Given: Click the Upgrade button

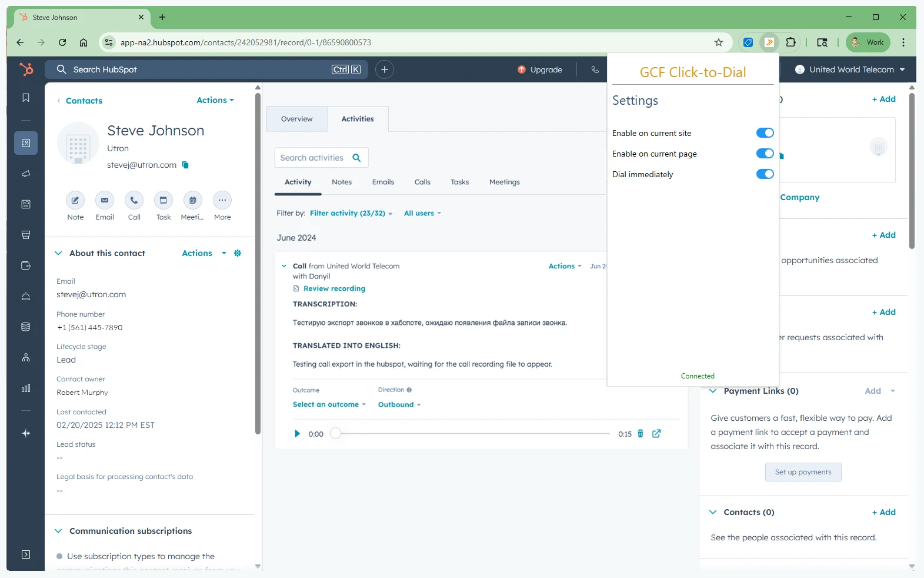Looking at the screenshot, I should coord(540,69).
